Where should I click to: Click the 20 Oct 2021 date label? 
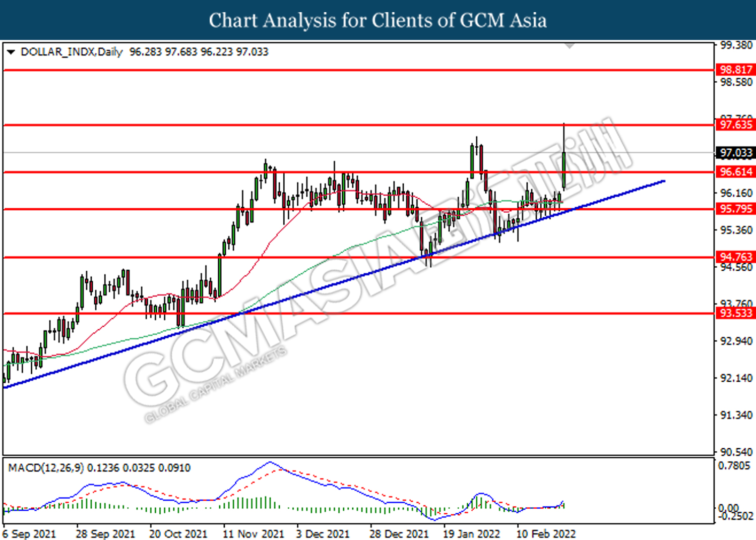(x=178, y=533)
